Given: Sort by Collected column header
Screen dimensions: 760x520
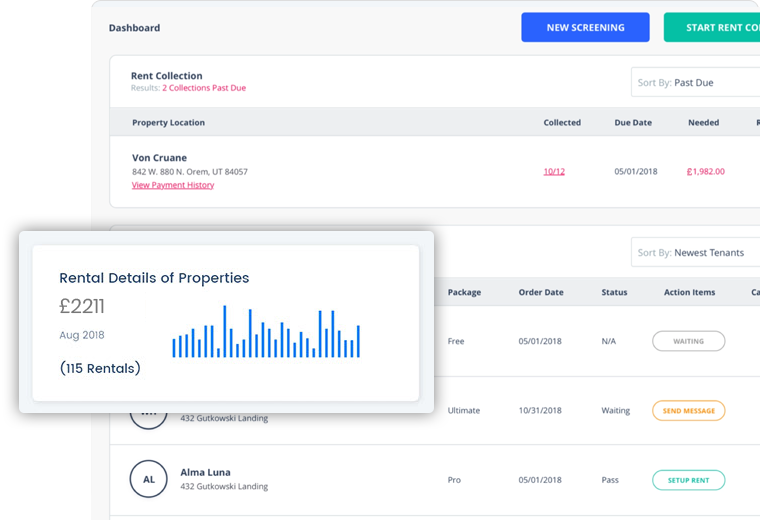Looking at the screenshot, I should pos(562,122).
